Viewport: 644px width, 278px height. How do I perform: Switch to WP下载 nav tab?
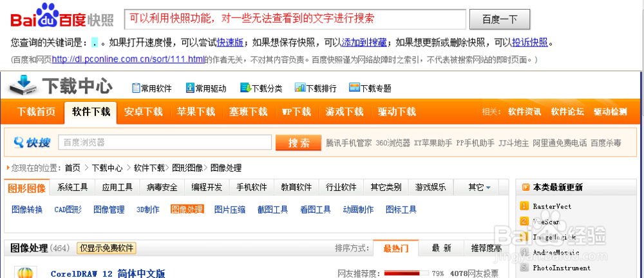[296, 112]
